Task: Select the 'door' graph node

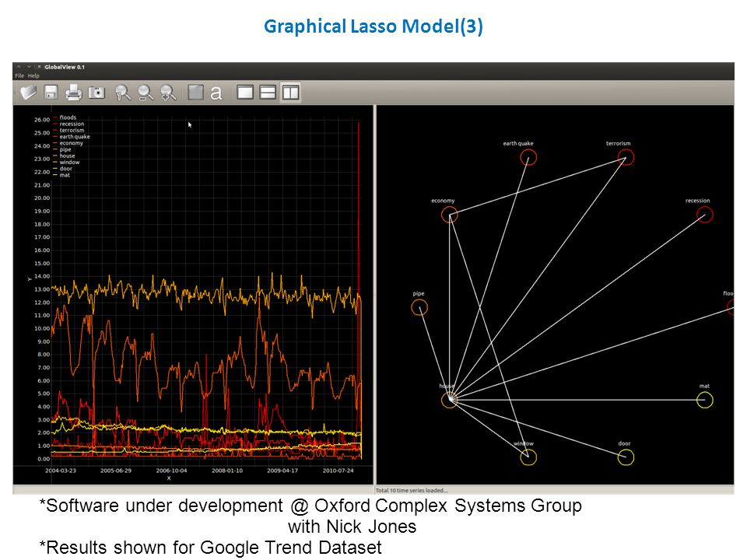Action: [x=626, y=457]
